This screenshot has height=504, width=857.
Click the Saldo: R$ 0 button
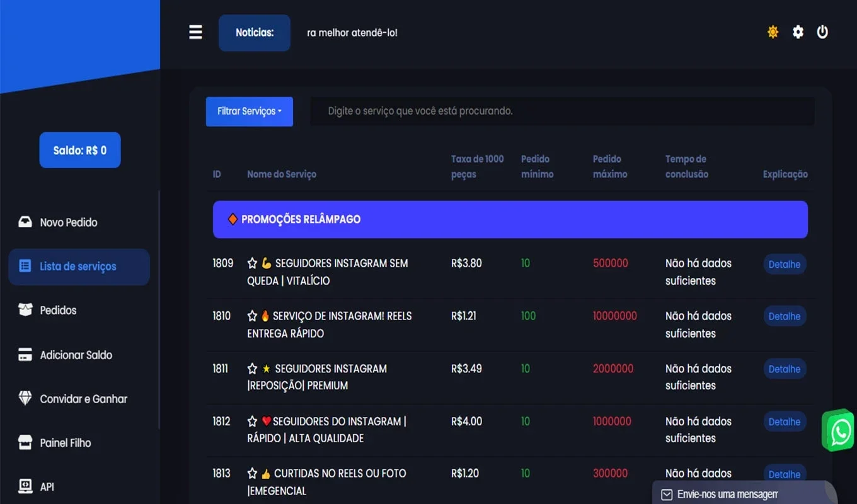(x=80, y=150)
